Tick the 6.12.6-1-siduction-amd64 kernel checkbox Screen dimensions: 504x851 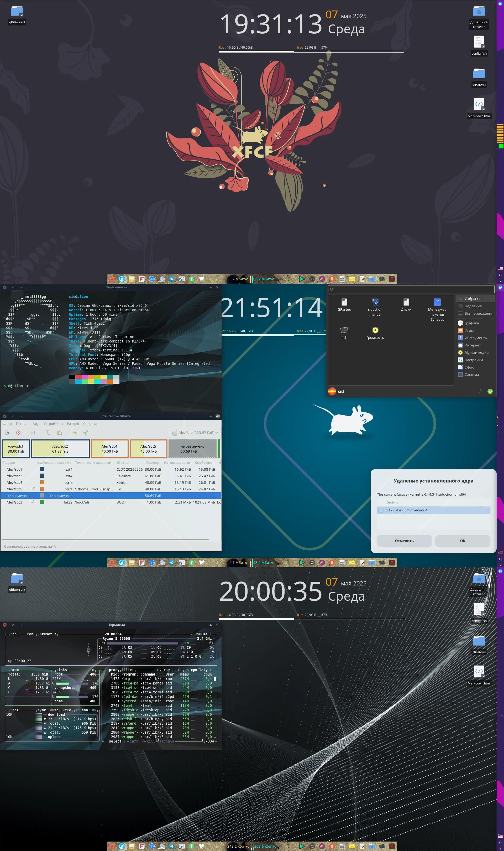[381, 510]
